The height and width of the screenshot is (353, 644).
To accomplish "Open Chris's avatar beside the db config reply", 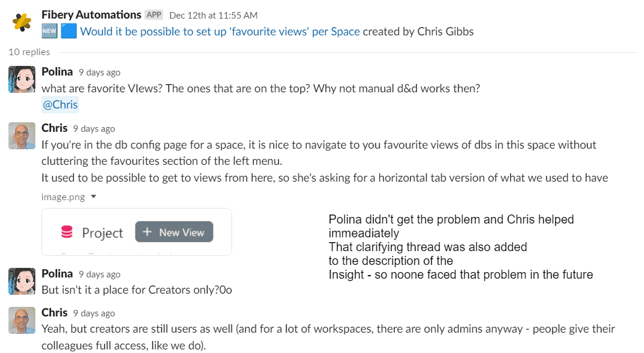I will (22, 136).
